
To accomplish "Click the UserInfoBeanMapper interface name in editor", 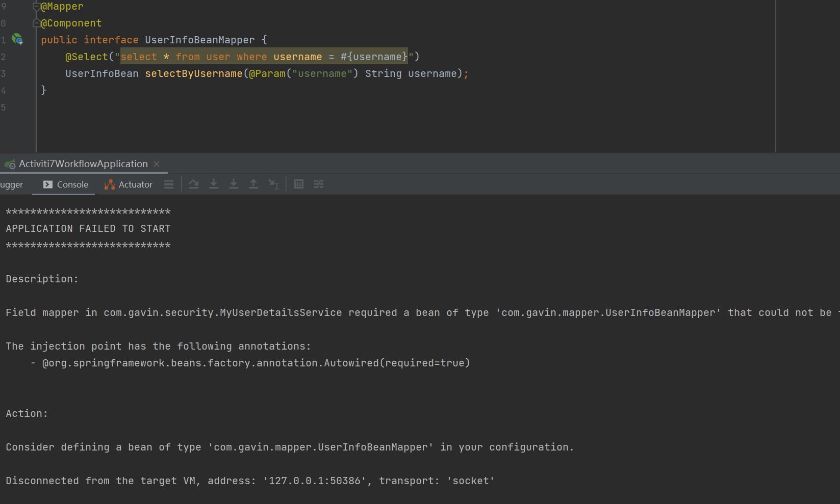I will click(199, 40).
